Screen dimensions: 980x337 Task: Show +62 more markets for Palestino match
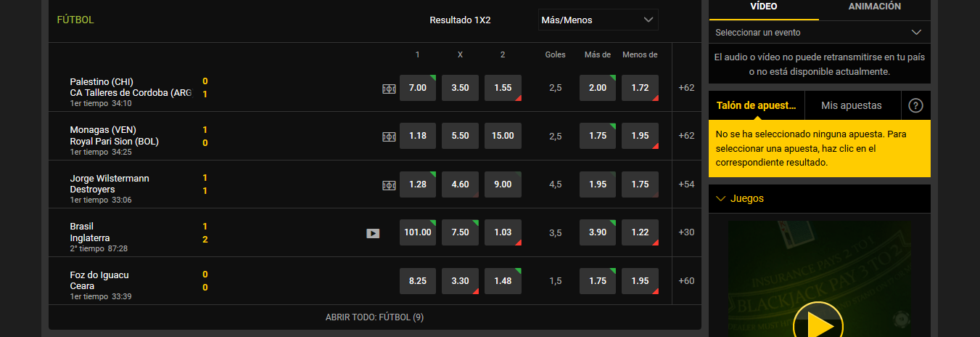[x=686, y=88]
